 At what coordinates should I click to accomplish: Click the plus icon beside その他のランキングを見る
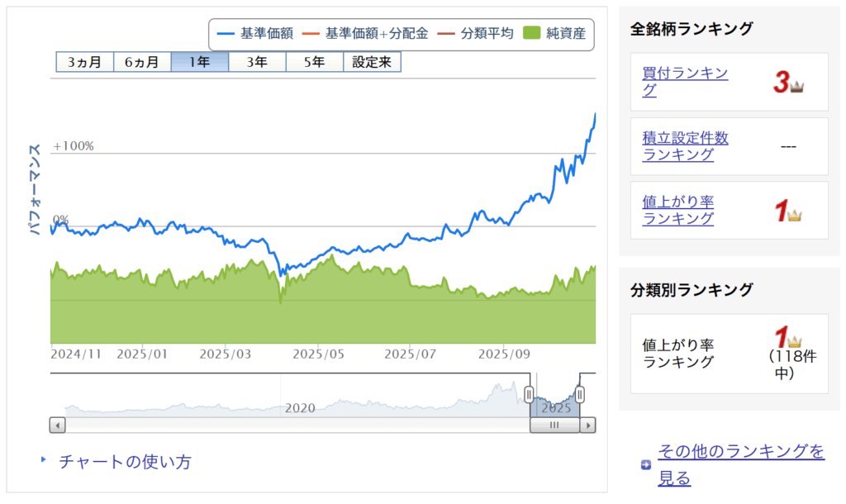point(646,465)
